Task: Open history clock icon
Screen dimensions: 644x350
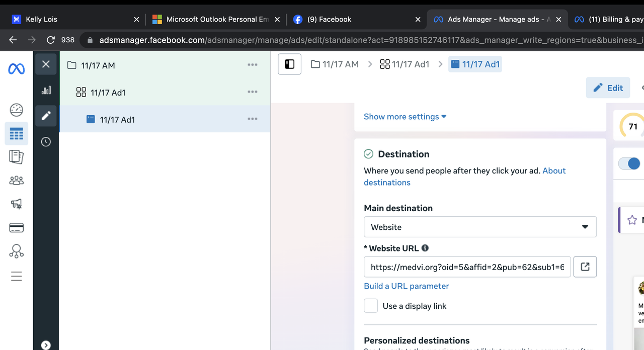Action: pyautogui.click(x=46, y=142)
